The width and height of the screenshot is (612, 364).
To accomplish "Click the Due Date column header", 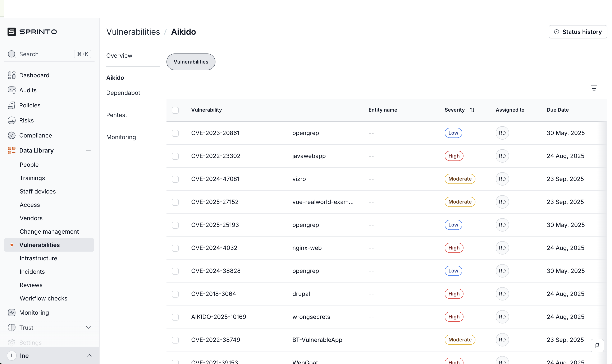I will click(557, 110).
